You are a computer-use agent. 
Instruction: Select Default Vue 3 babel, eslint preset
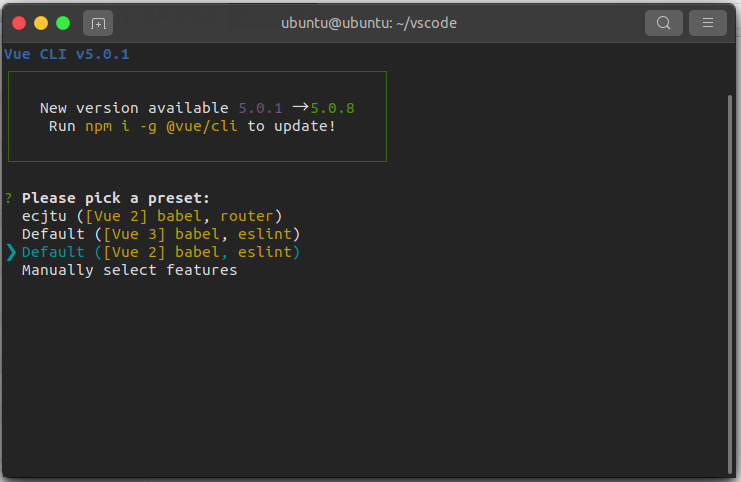click(161, 234)
